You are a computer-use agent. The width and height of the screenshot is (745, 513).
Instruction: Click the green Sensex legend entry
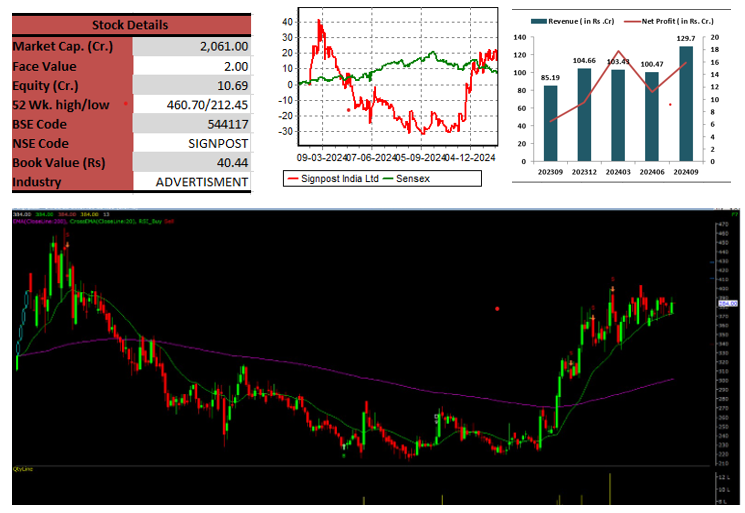point(406,179)
